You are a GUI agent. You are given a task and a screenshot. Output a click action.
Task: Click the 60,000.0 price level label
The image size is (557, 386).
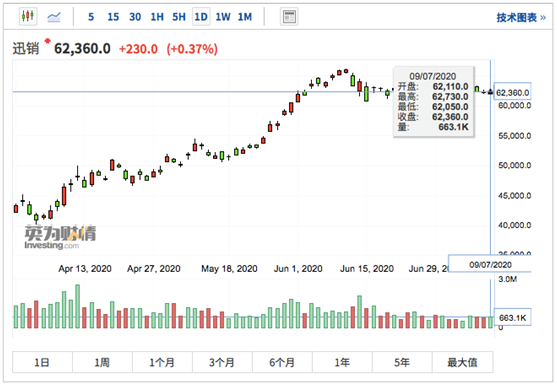pos(515,105)
